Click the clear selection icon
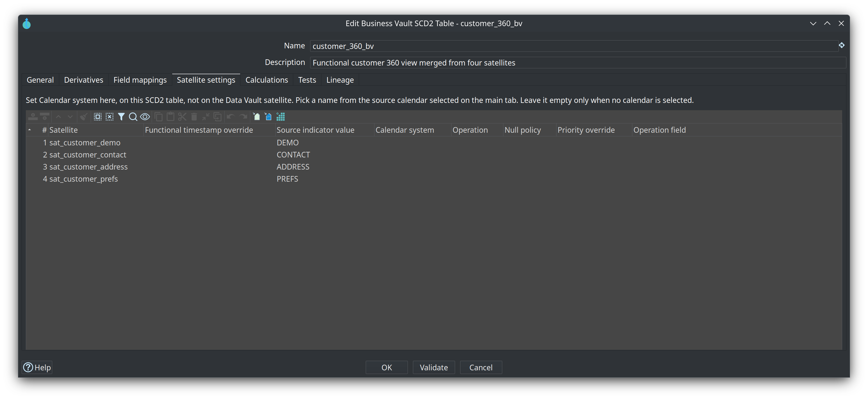Image resolution: width=868 pixels, height=399 pixels. pos(110,117)
